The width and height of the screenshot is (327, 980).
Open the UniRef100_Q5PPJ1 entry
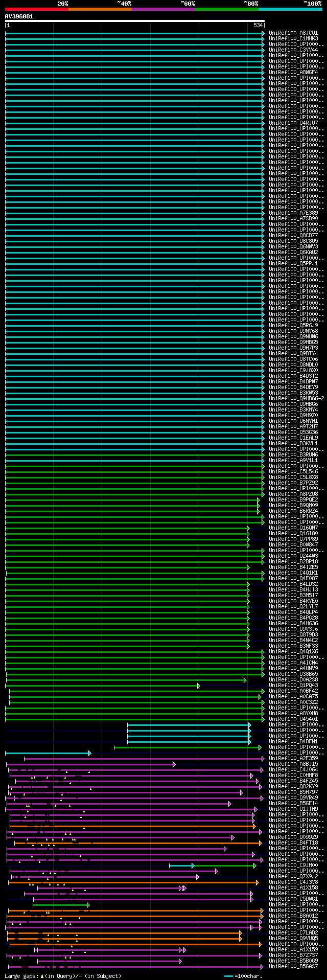click(x=293, y=263)
